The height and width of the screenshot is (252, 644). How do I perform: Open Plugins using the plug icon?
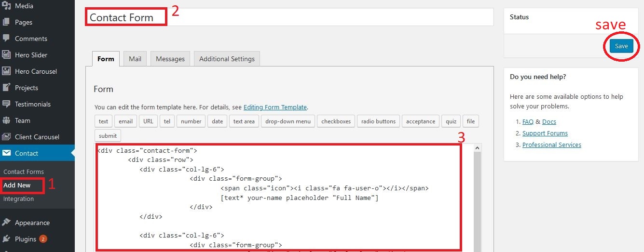(x=7, y=239)
